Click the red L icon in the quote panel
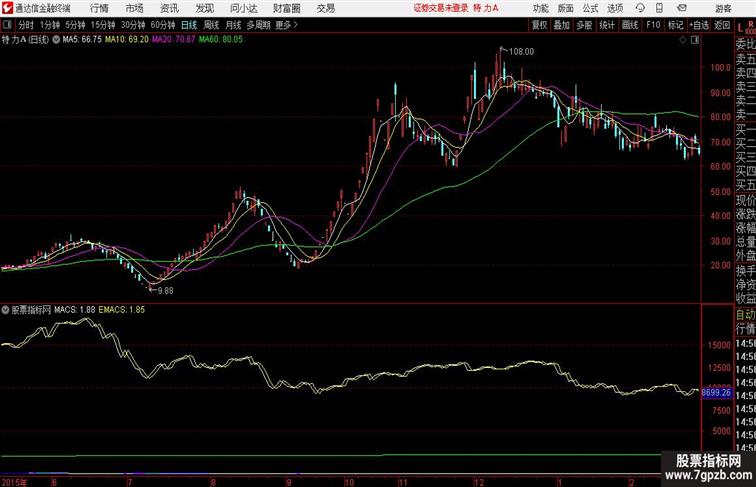 pyautogui.click(x=740, y=27)
